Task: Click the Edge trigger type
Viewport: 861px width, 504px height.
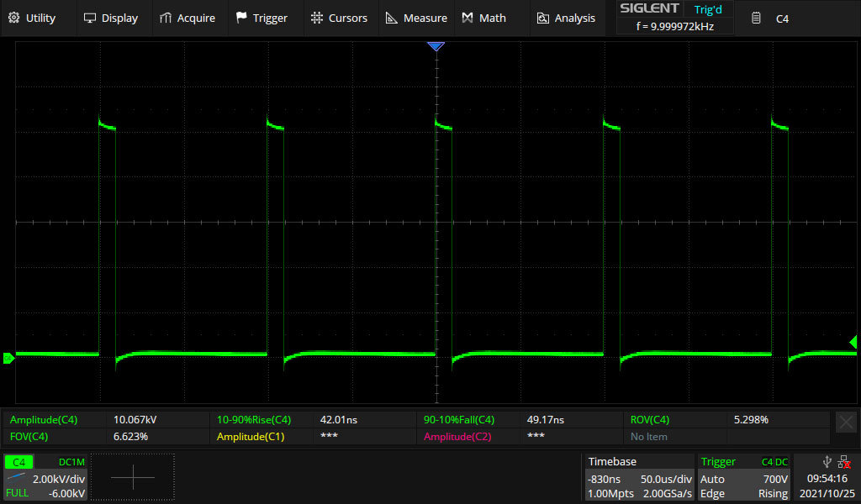Action: tap(712, 494)
